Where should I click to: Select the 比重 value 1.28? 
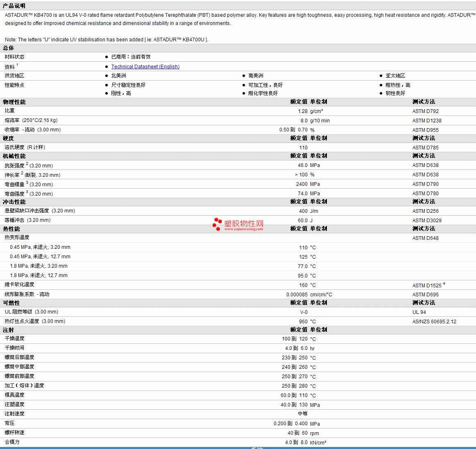(x=302, y=111)
